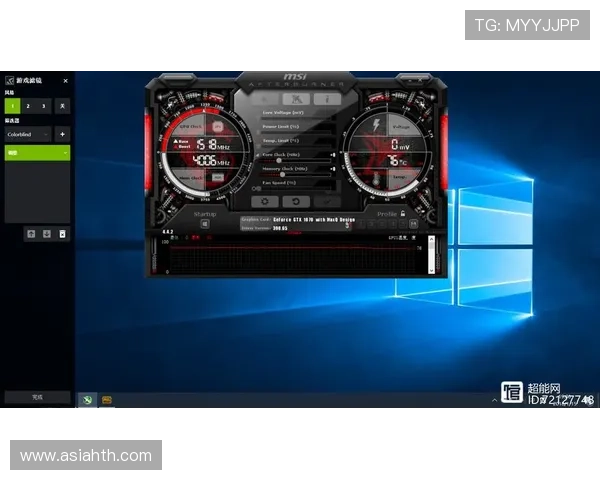Click the Mem Clock gauge icon button
This screenshot has height=480, width=600.
point(218,177)
